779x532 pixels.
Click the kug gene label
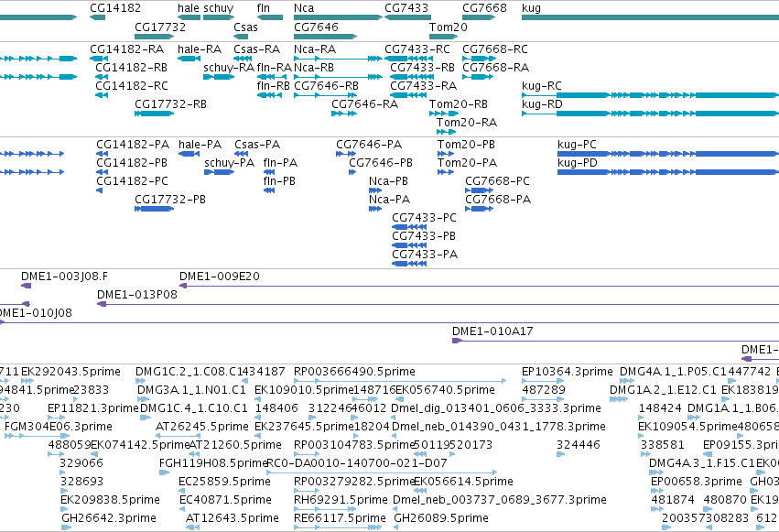coord(532,8)
